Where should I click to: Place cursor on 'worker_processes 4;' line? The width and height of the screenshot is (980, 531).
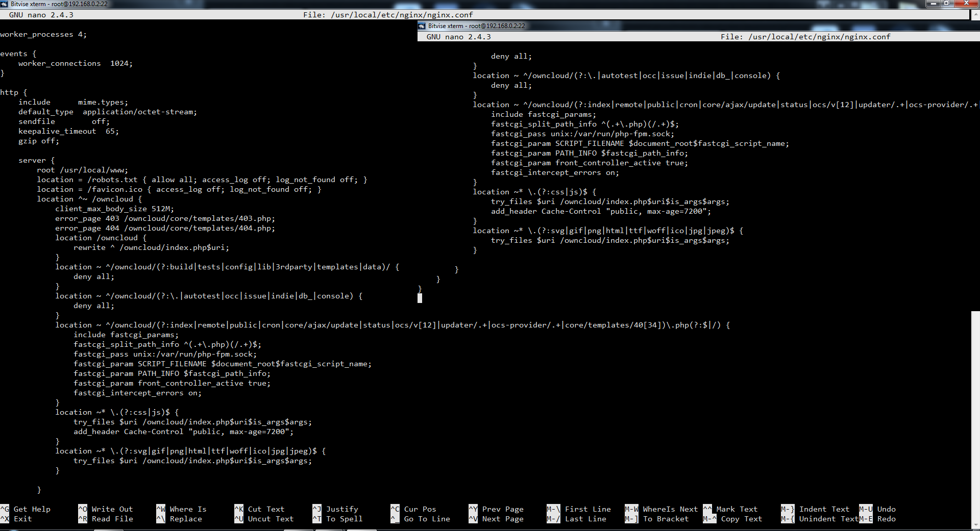coord(43,34)
